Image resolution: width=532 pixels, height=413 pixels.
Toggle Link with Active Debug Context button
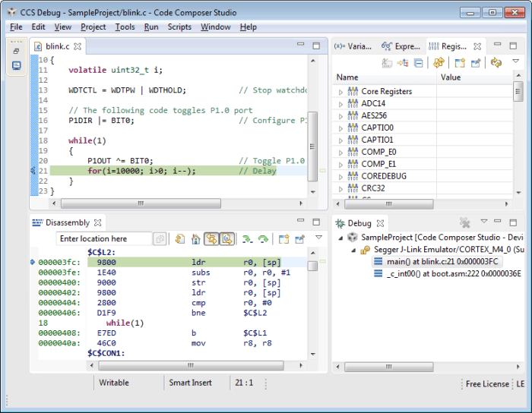[x=211, y=239]
